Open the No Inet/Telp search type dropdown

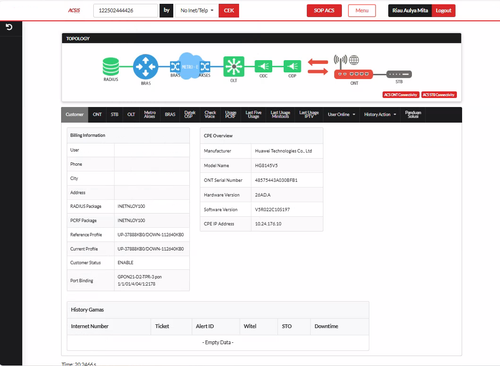point(197,11)
